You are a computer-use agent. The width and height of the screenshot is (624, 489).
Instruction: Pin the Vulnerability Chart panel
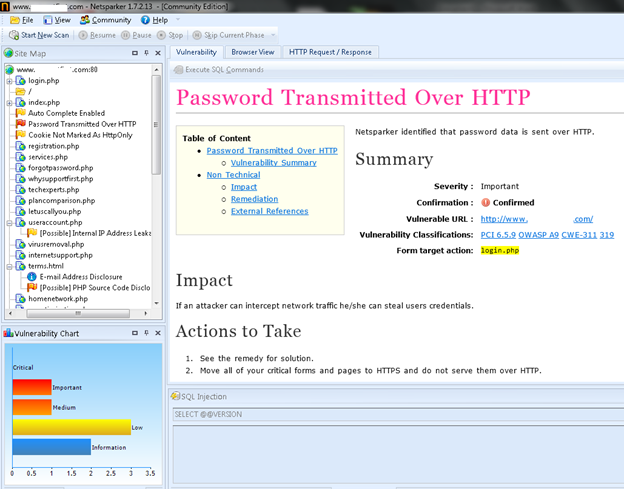146,333
